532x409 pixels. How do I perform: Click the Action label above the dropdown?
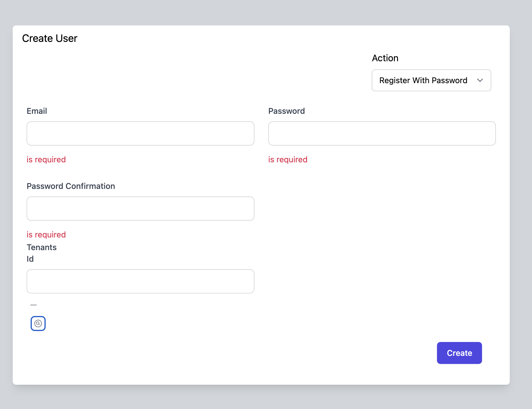click(x=385, y=58)
